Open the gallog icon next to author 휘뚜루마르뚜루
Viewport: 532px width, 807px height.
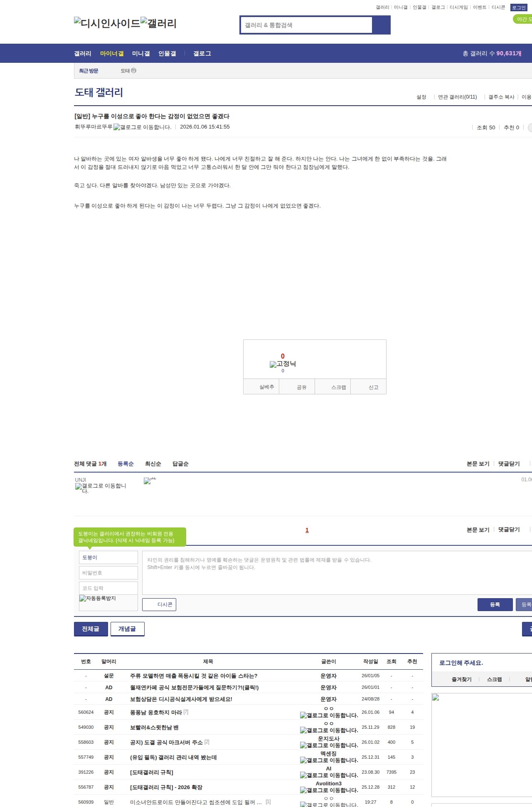click(142, 127)
